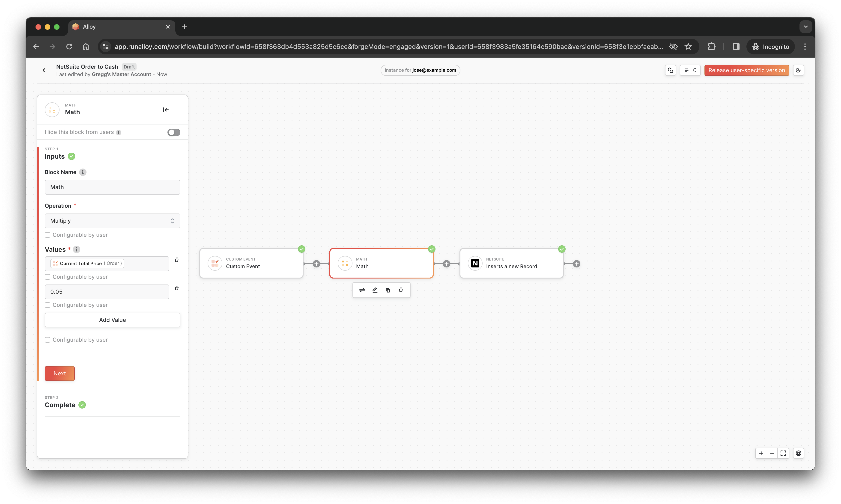
Task: Click Current Total Price value field
Action: click(x=107, y=264)
